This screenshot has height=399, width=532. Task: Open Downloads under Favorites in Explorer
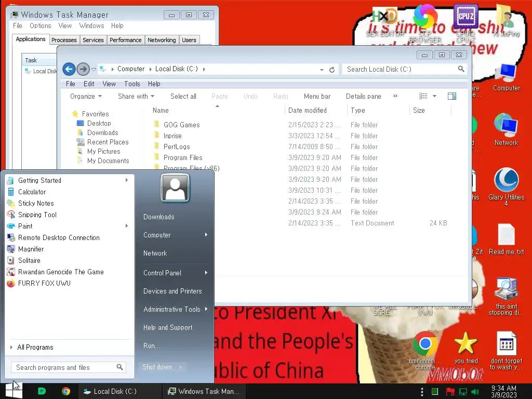[102, 132]
